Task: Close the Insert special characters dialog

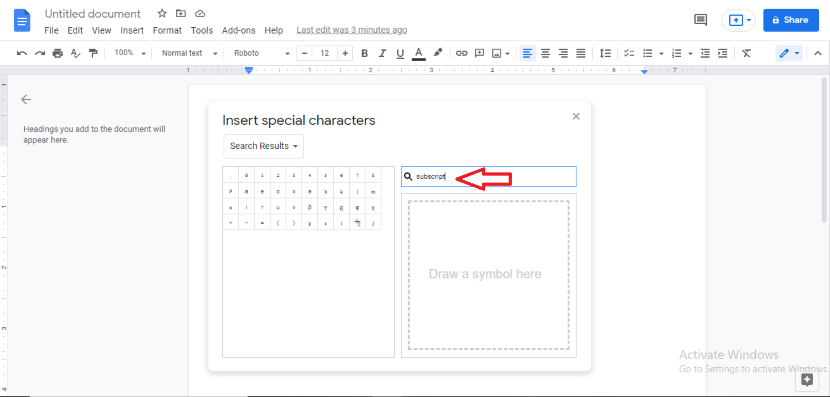Action: coord(576,116)
